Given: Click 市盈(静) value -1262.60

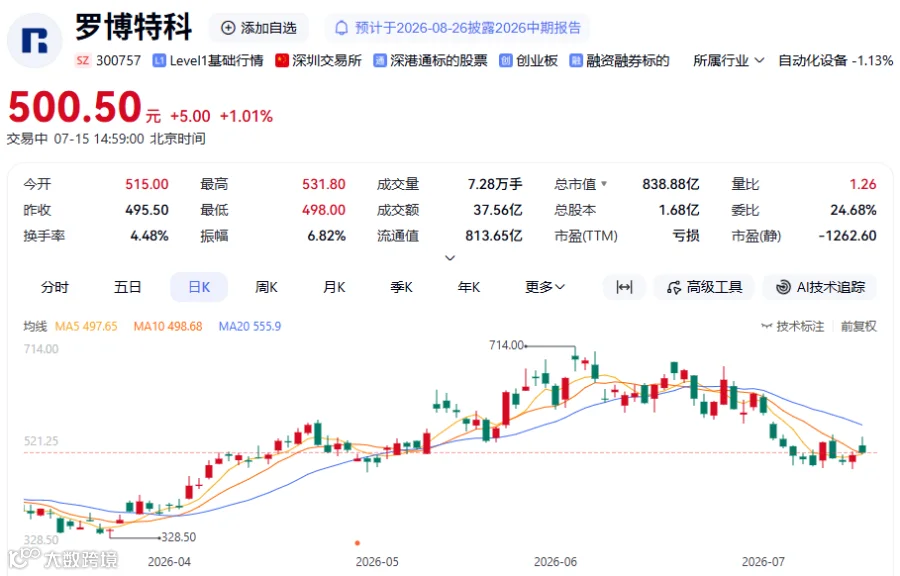Looking at the screenshot, I should (847, 236).
